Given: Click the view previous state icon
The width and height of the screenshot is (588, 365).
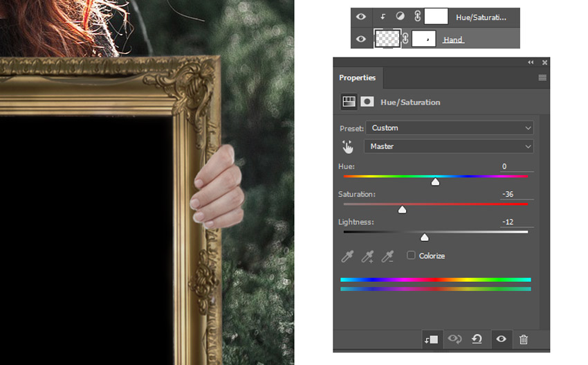Looking at the screenshot, I should click(454, 339).
